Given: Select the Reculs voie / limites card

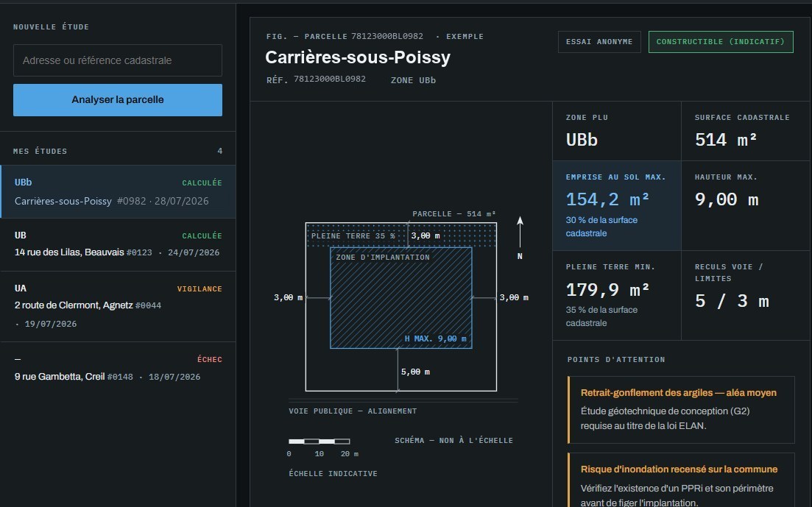Looking at the screenshot, I should point(746,296).
